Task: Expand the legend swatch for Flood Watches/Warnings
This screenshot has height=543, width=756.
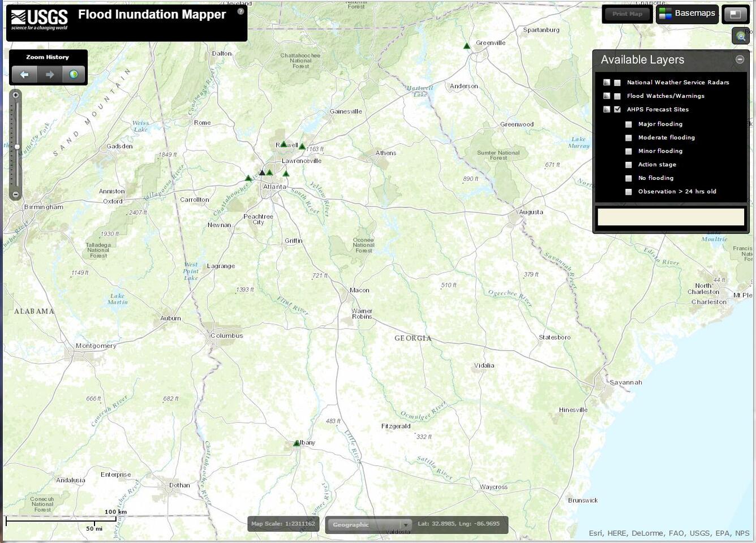Action: 606,96
